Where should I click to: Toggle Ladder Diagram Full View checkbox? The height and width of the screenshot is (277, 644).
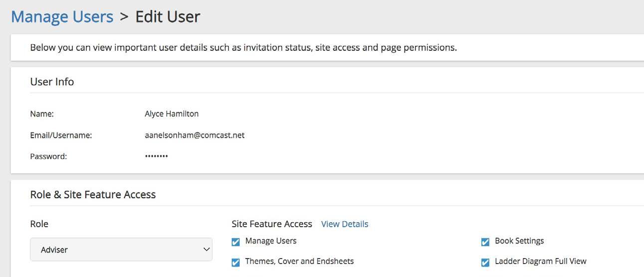coord(485,262)
